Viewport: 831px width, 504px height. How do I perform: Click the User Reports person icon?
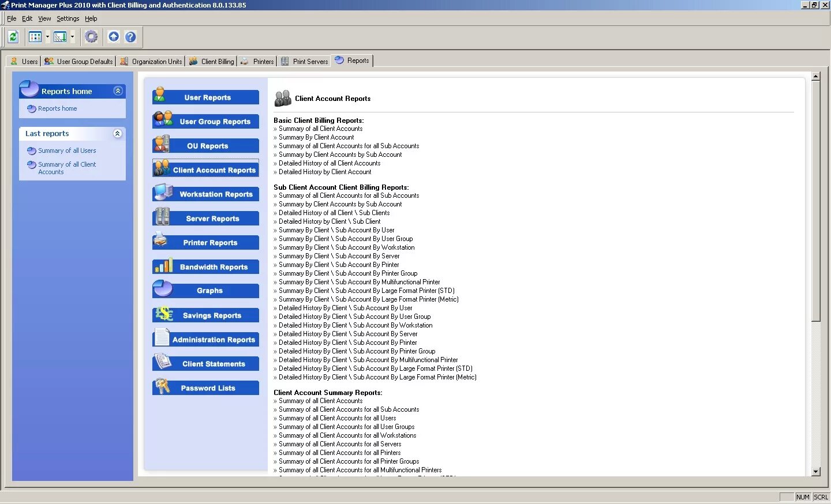coord(160,95)
